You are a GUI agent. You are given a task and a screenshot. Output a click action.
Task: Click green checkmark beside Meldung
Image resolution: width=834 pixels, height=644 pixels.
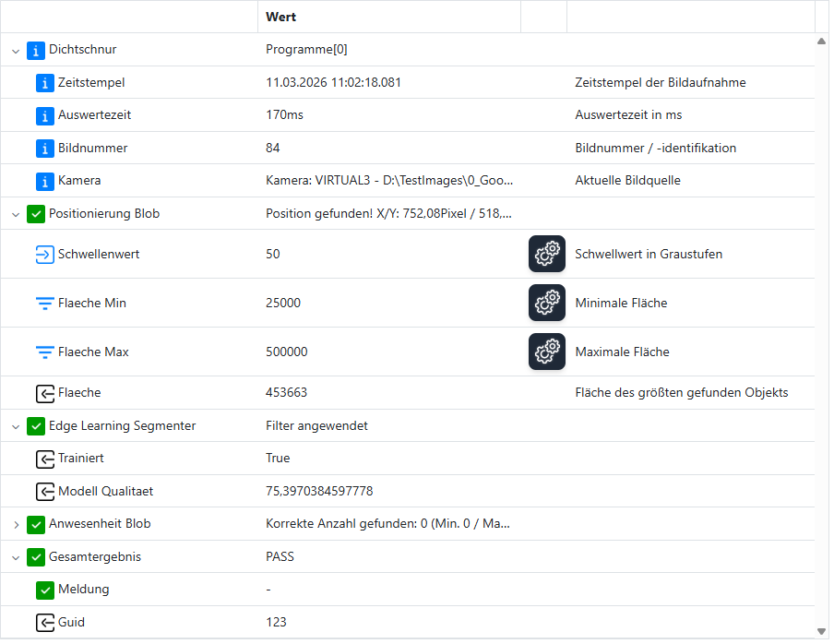point(45,590)
